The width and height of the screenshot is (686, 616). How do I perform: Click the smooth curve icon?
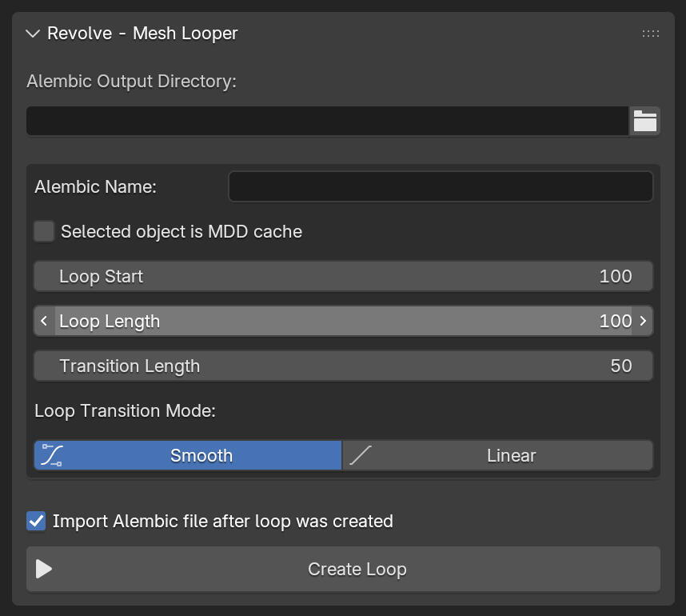click(x=52, y=456)
